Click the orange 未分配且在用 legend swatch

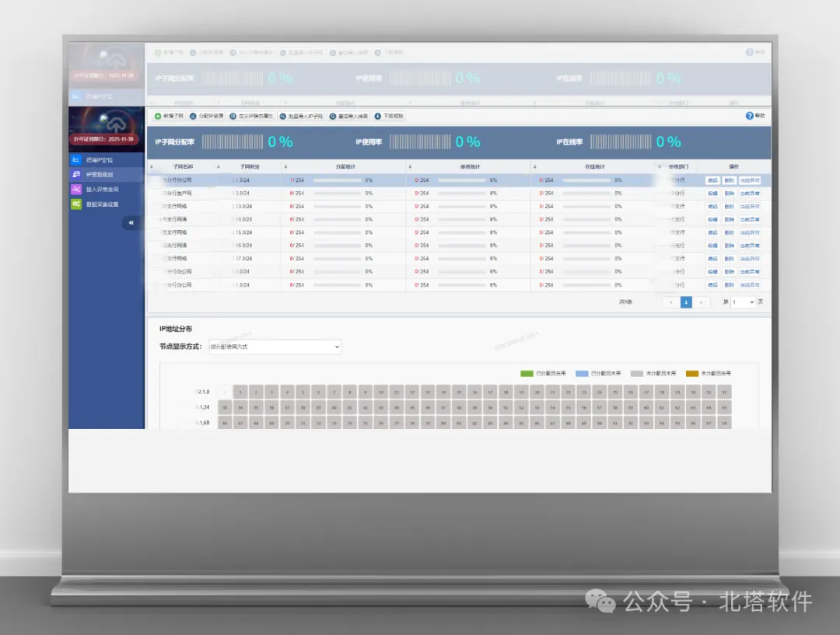tap(691, 374)
